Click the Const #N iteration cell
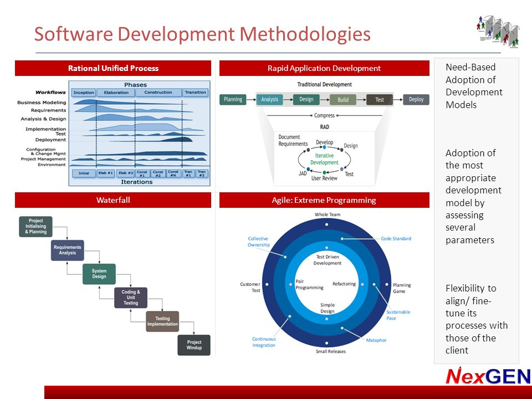532x399 pixels. pos(173,173)
